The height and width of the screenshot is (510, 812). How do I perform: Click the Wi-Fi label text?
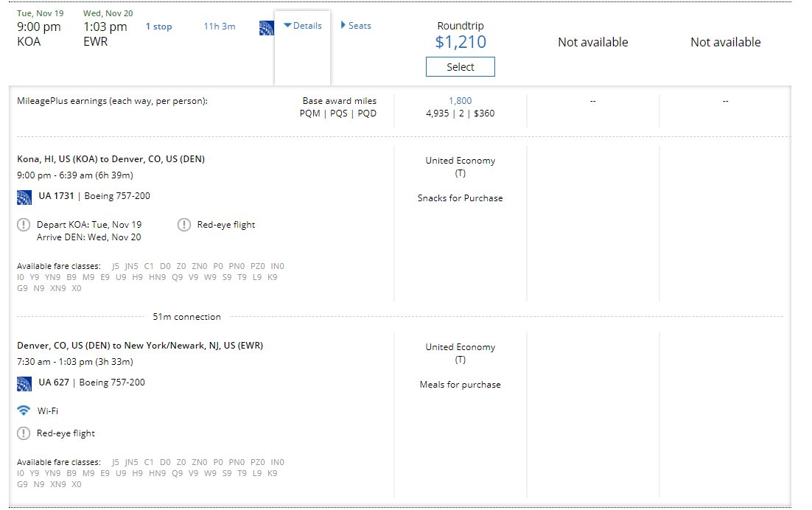pyautogui.click(x=48, y=411)
